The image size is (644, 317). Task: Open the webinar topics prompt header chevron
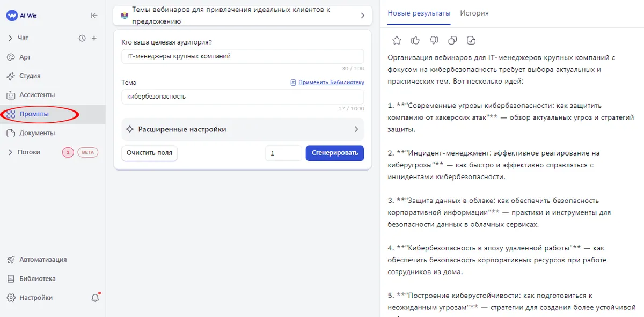(x=362, y=16)
